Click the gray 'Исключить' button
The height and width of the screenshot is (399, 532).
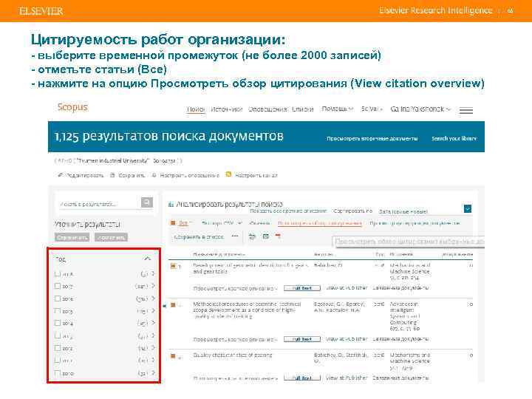click(111, 237)
